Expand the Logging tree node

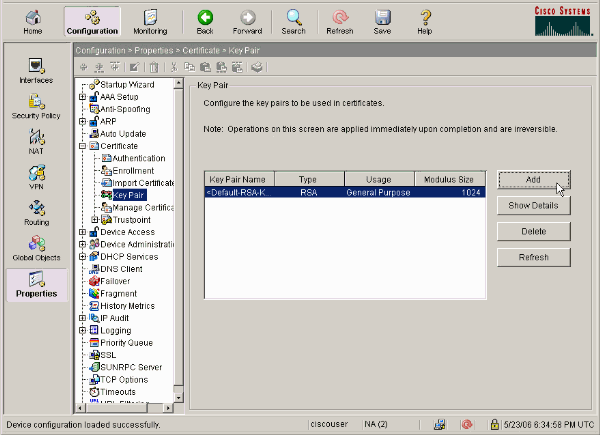click(82, 330)
